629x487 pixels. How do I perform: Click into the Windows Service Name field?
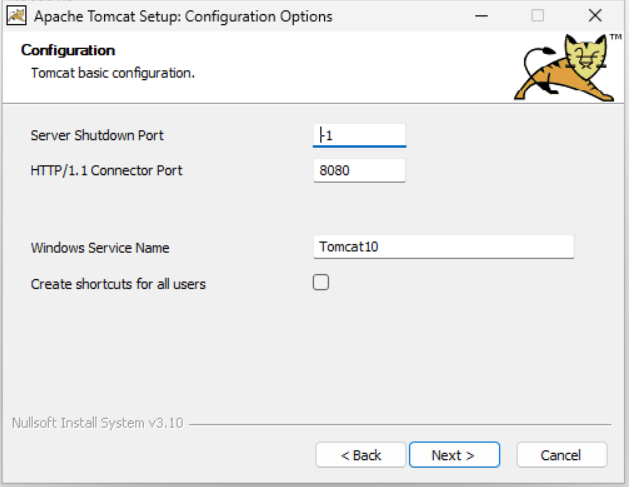pos(443,247)
